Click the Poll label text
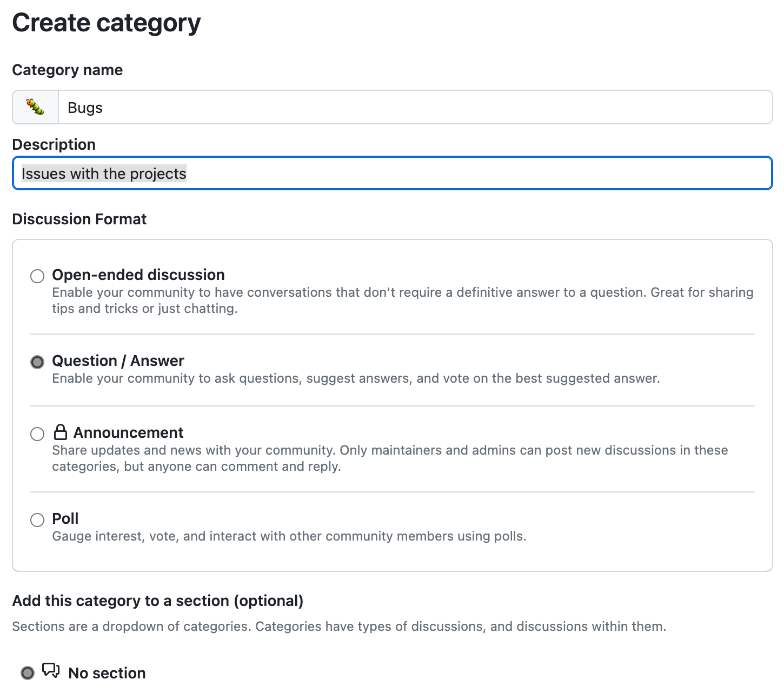 (64, 518)
